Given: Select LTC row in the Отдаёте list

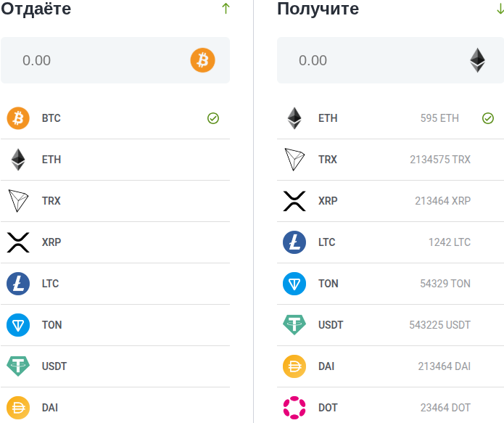Looking at the screenshot, I should click(x=115, y=284).
